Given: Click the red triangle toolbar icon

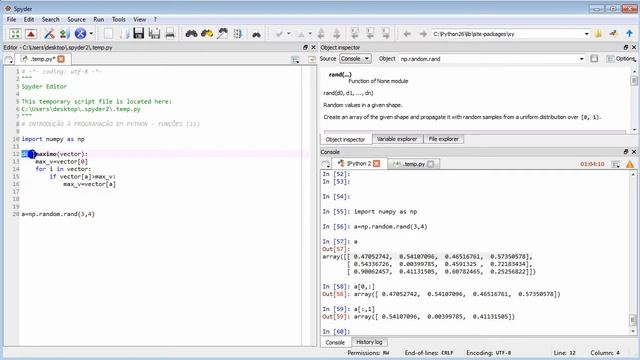Looking at the screenshot, I should 31,33.
